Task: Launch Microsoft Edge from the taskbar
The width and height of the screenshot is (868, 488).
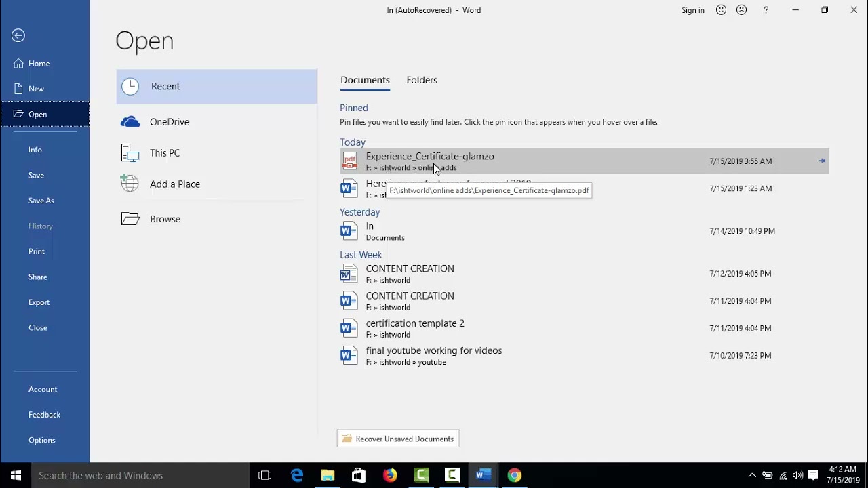Action: (x=297, y=475)
